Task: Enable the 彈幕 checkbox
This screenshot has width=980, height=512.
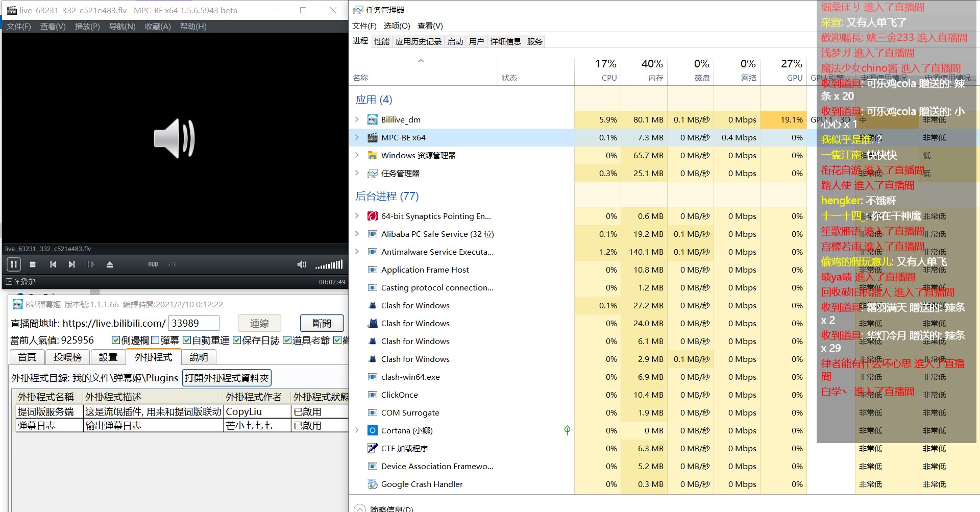Action: coord(155,340)
